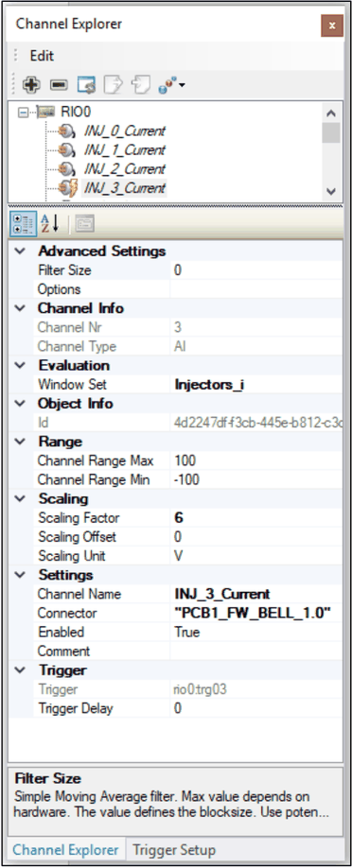Screen dimensions: 352x868
Task: Collapse the Settings category
Action: 21,575
